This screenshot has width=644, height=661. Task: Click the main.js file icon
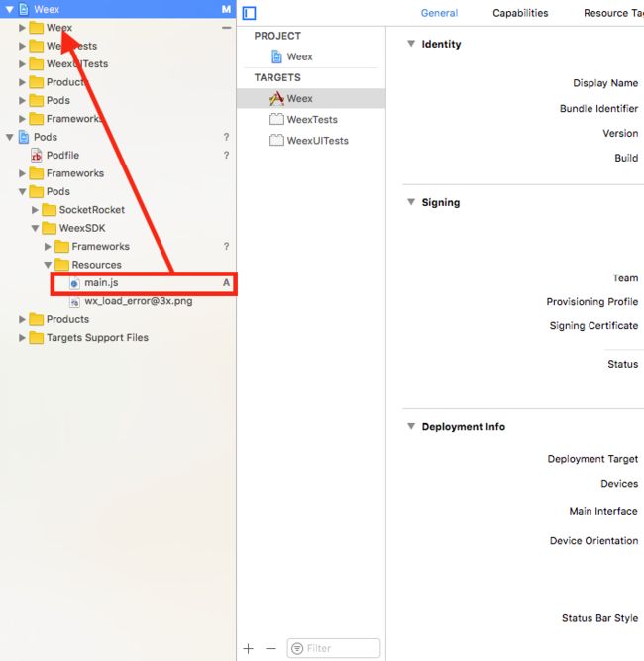click(x=74, y=283)
